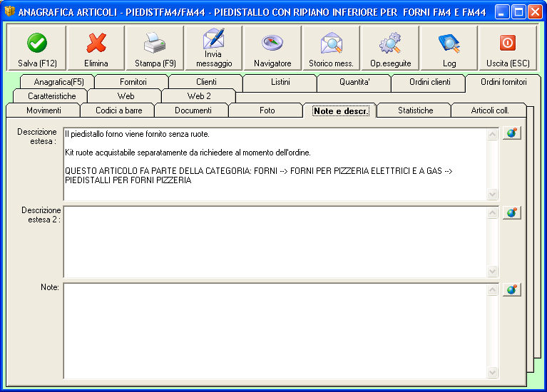This screenshot has width=547, height=392.
Task: Switch to the Web 2 tab
Action: coord(199,96)
